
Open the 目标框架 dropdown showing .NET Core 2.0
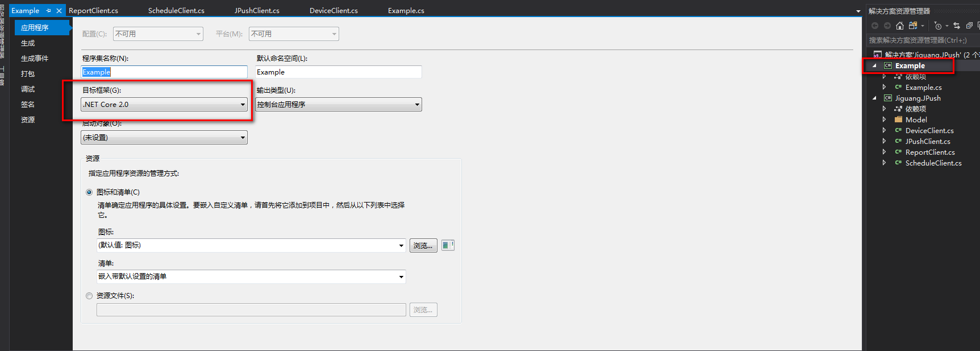[x=164, y=105]
